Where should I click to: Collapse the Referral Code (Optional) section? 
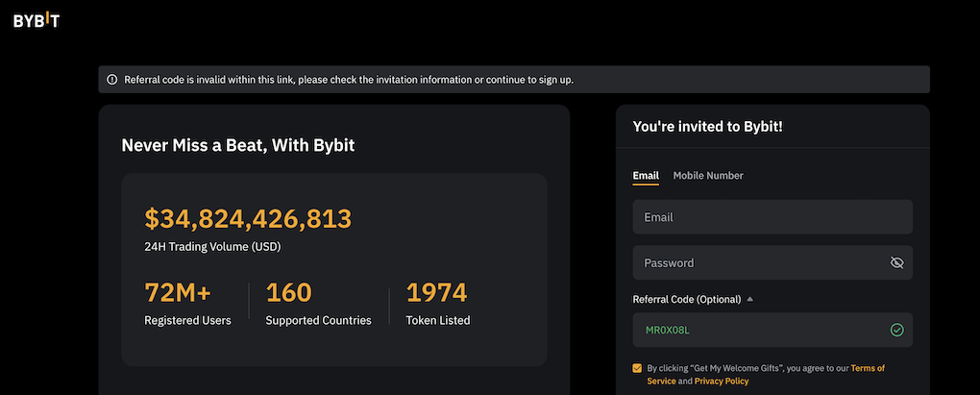pyautogui.click(x=750, y=300)
